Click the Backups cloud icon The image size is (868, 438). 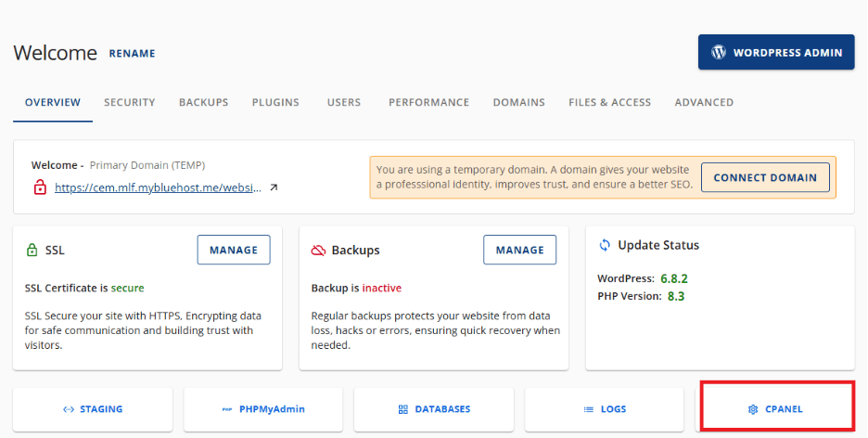[318, 251]
